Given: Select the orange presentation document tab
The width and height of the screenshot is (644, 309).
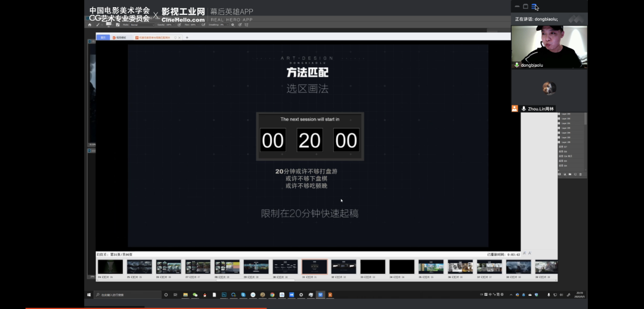Looking at the screenshot, I should click(x=154, y=38).
